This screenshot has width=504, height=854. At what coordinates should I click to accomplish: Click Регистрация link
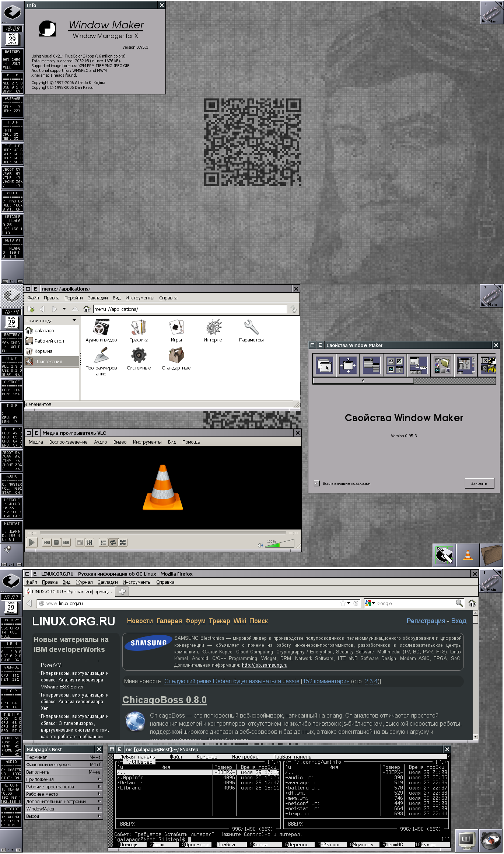coord(426,621)
